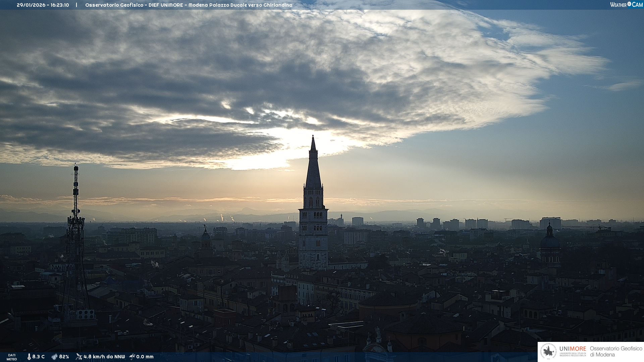The height and width of the screenshot is (362, 644).
Task: Click the rain umbrella precipitation icon
Action: [132, 357]
